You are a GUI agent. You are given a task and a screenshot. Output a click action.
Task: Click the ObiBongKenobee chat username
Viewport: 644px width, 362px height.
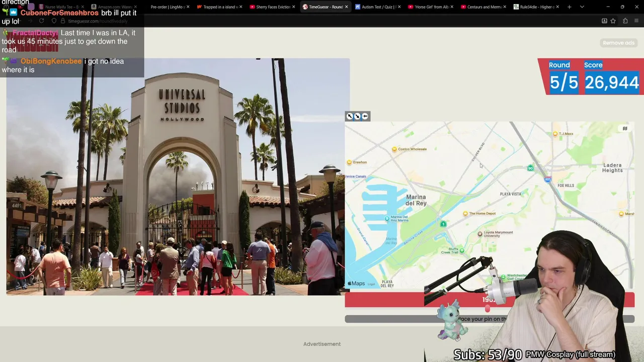51,61
